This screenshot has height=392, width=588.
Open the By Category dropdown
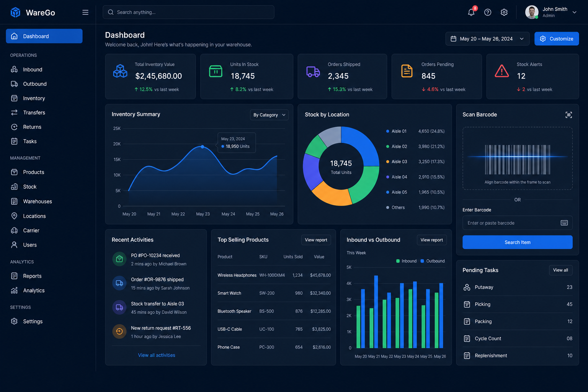pos(269,115)
